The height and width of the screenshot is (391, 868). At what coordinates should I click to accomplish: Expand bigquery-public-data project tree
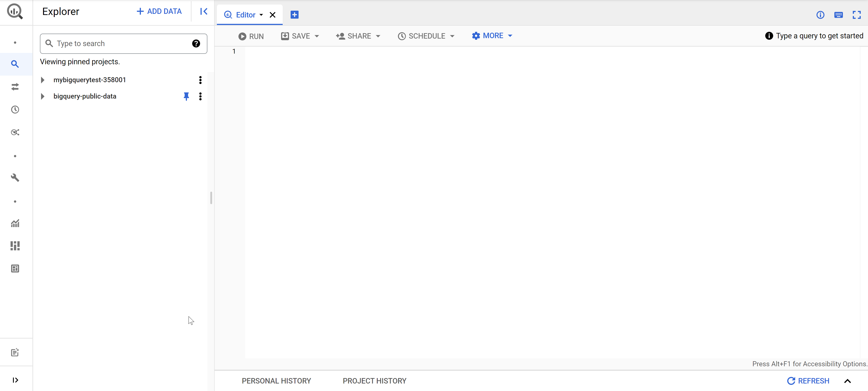coord(43,97)
